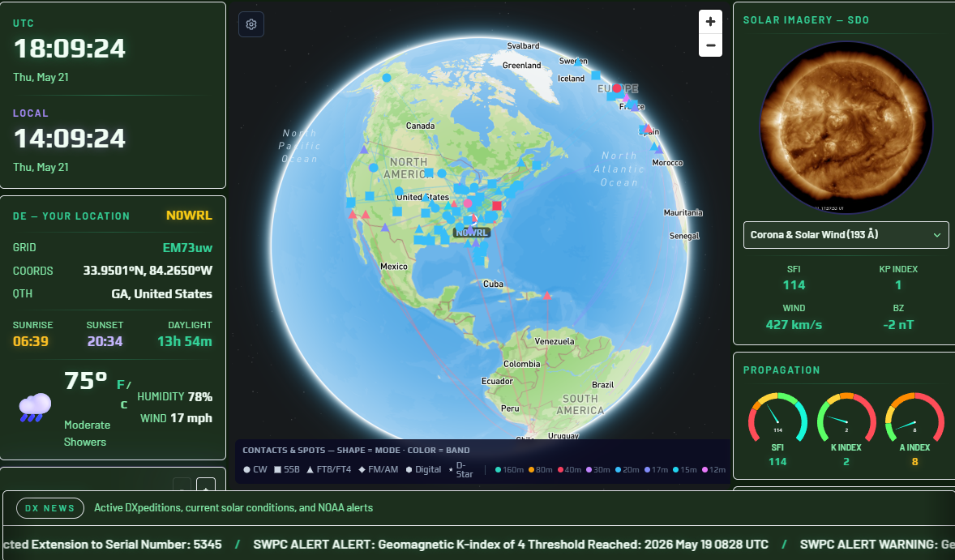Click the QTH value GA, United States
Image resolution: width=955 pixels, height=560 pixels.
tap(161, 294)
